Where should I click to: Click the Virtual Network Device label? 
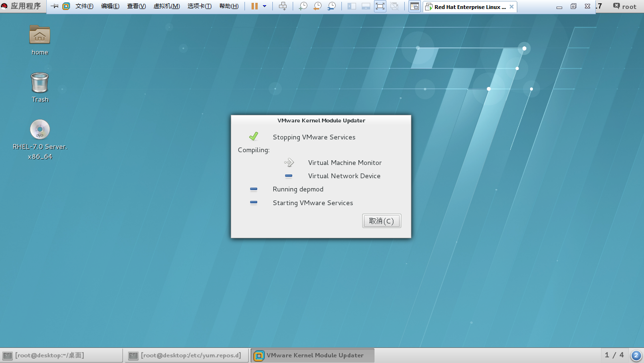344,176
